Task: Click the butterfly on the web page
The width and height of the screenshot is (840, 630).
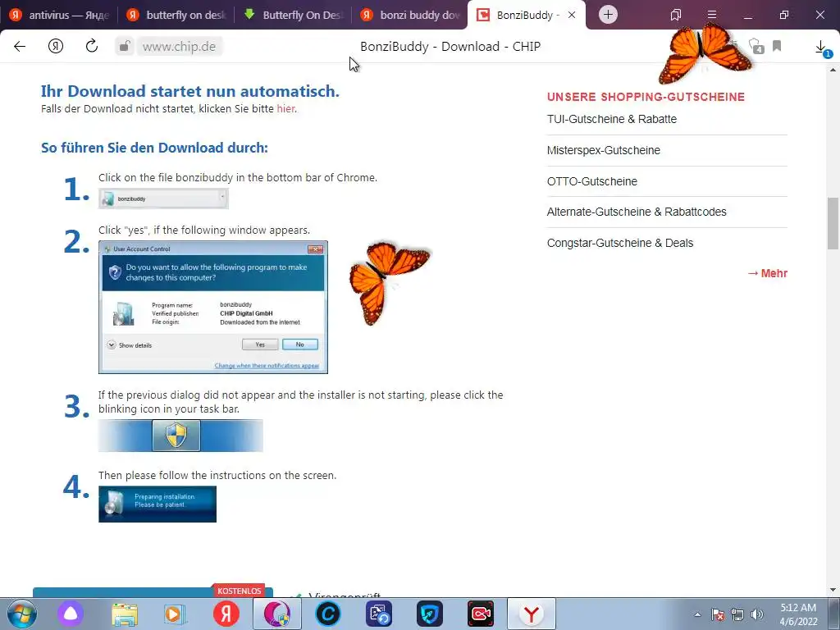Action: 389,282
